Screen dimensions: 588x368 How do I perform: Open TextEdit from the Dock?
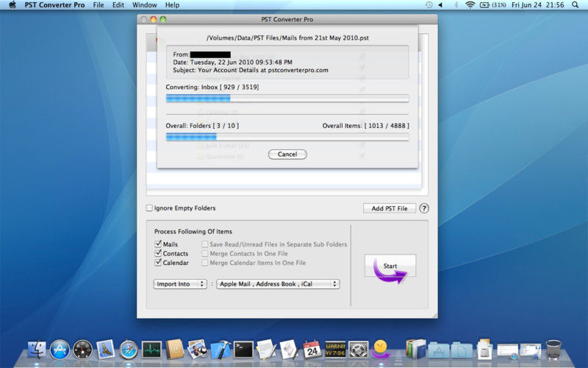point(266,350)
